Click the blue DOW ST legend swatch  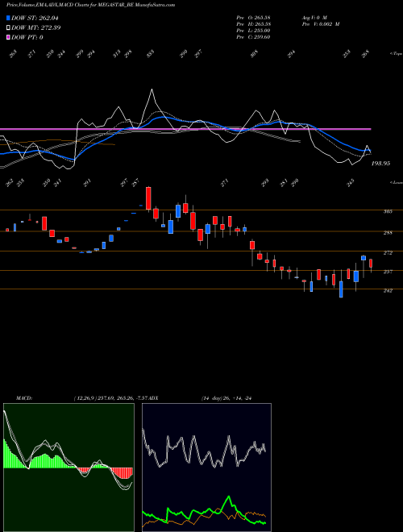tap(8, 18)
